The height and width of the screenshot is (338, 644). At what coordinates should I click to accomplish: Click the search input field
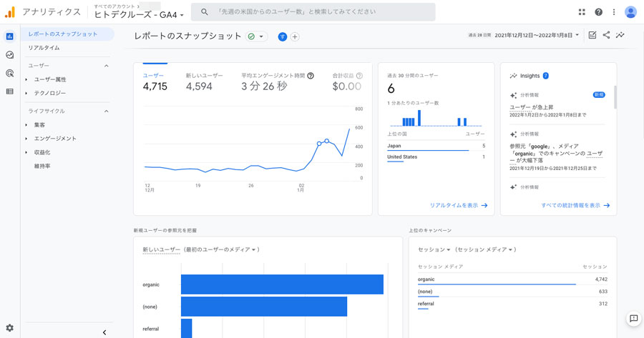click(x=322, y=12)
